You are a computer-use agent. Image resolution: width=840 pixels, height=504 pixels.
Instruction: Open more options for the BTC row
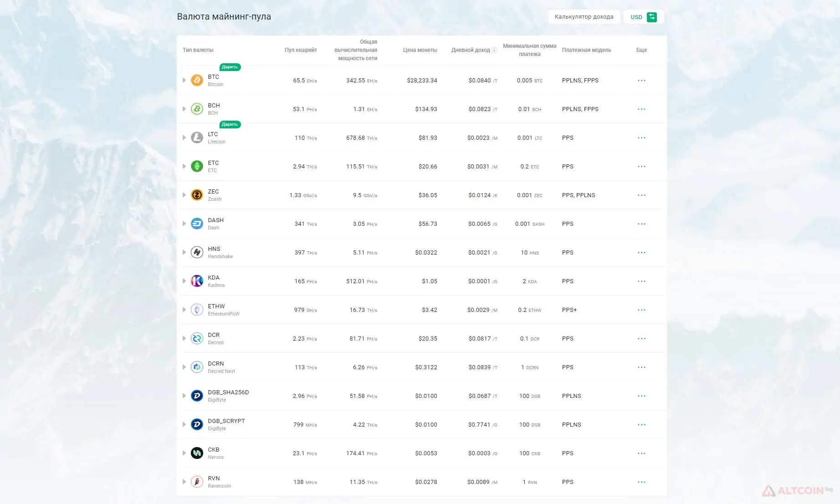tap(641, 81)
